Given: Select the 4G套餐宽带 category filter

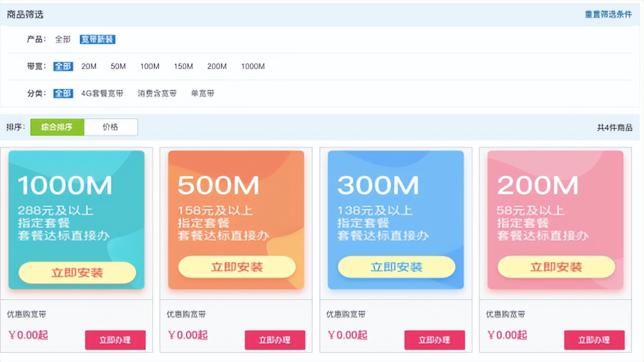Looking at the screenshot, I should 103,93.
